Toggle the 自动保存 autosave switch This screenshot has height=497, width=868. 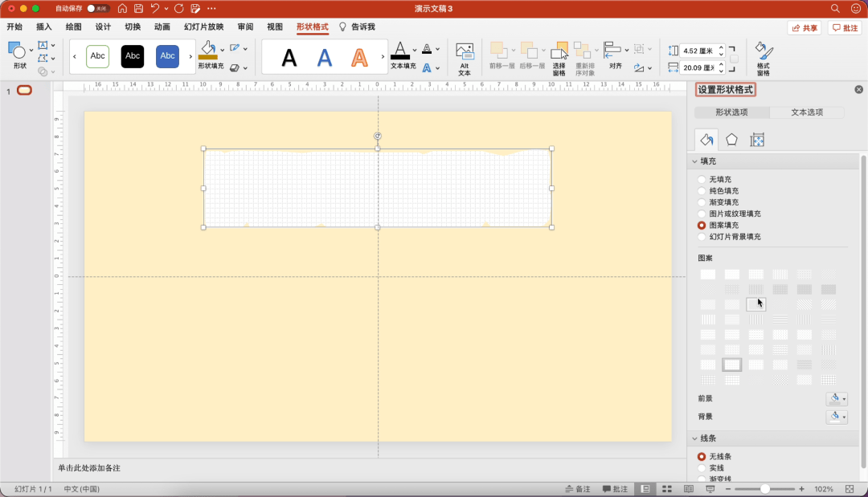point(97,8)
